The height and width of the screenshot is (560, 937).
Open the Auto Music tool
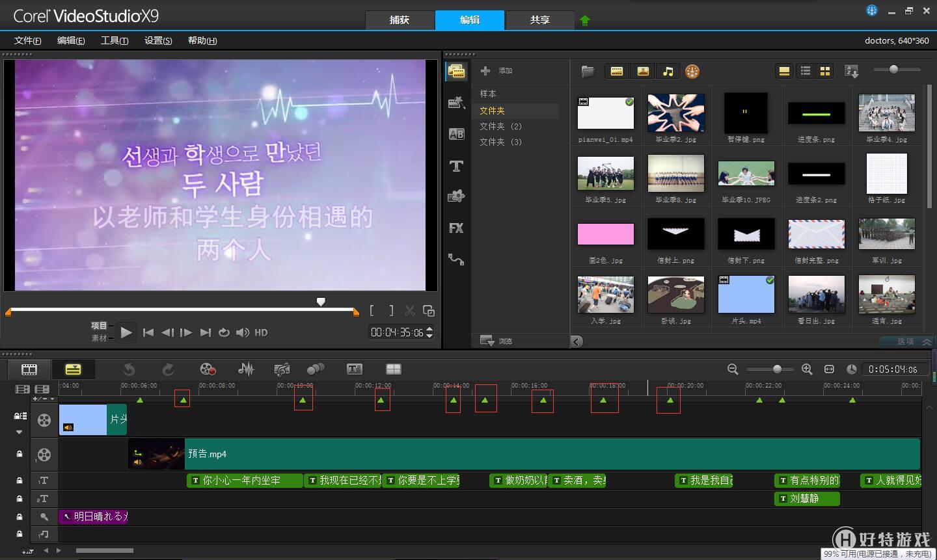(282, 369)
